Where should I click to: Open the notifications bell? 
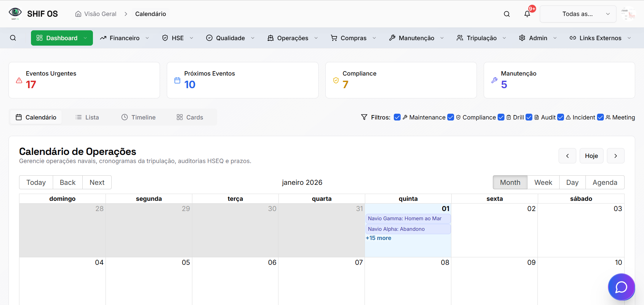tap(527, 14)
